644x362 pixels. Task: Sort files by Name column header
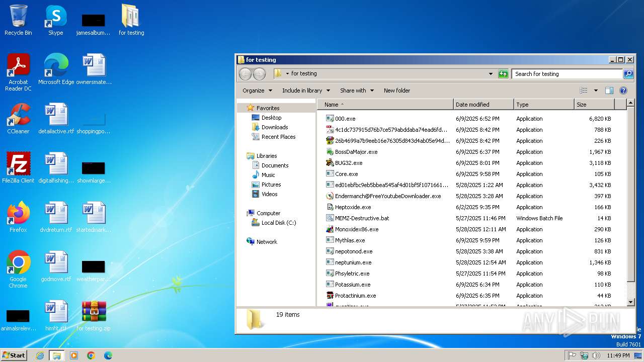(385, 105)
